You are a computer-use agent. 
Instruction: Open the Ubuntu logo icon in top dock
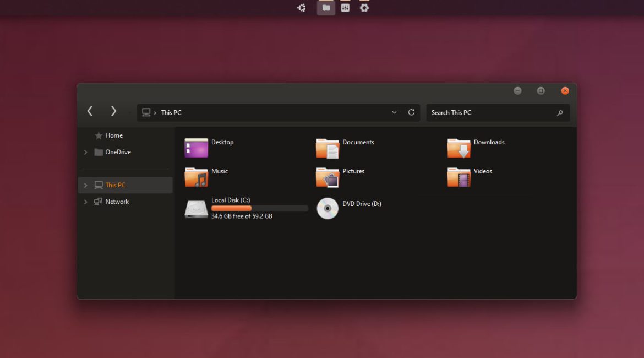302,8
